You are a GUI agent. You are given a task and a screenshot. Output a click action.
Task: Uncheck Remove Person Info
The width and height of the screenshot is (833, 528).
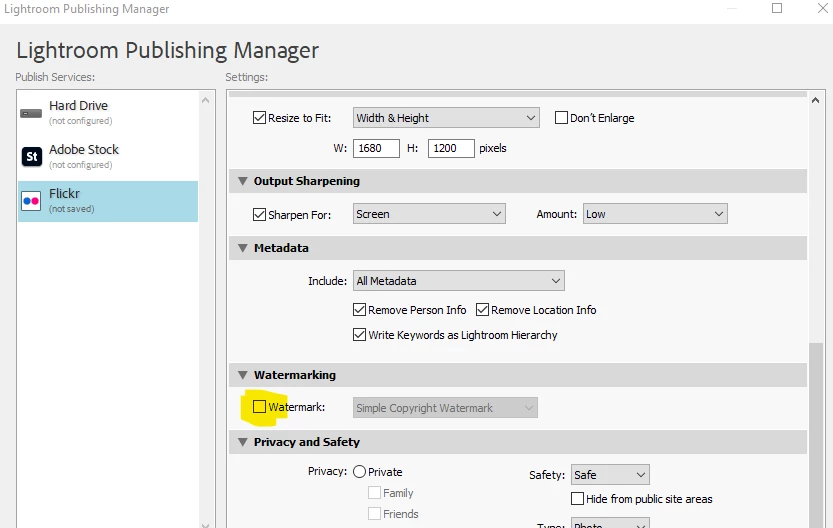pos(359,310)
